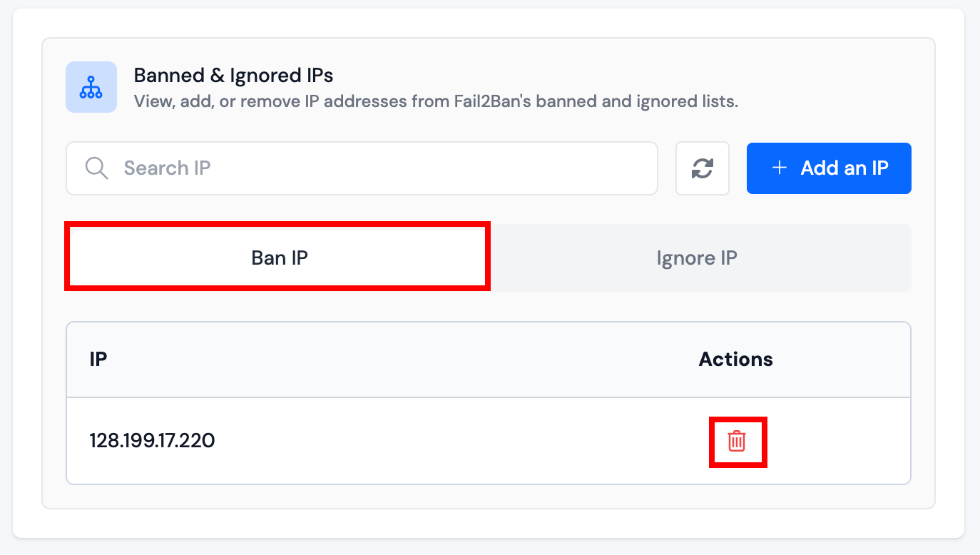Viewport: 980px width, 555px height.
Task: Click the highlighted Ban IP toggle area
Action: pyautogui.click(x=278, y=258)
